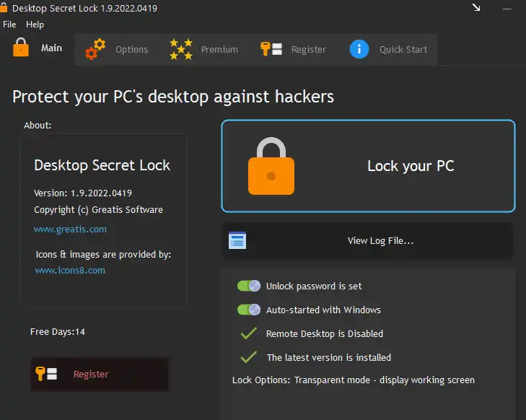Open the Help menu

pos(35,25)
